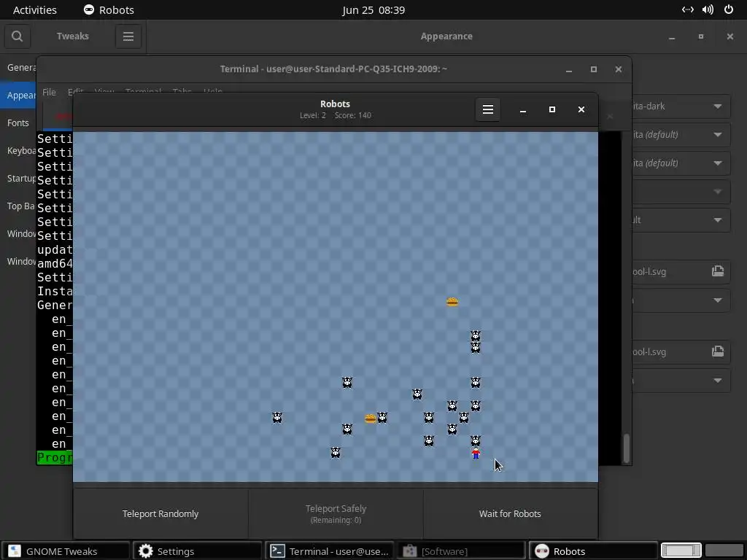The image size is (747, 560).
Task: Expand the disabled dropdown in Appearance
Action: click(718, 192)
